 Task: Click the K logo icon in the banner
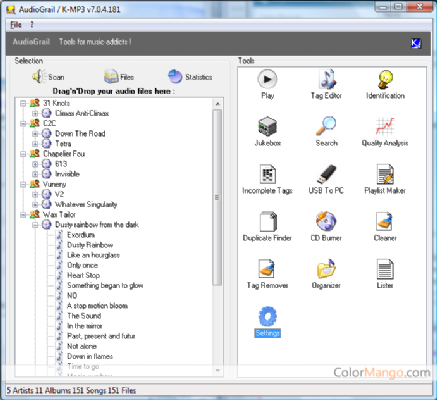pyautogui.click(x=416, y=43)
